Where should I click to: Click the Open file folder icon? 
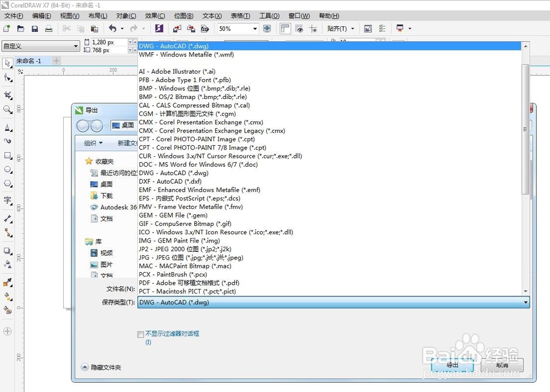click(21, 29)
